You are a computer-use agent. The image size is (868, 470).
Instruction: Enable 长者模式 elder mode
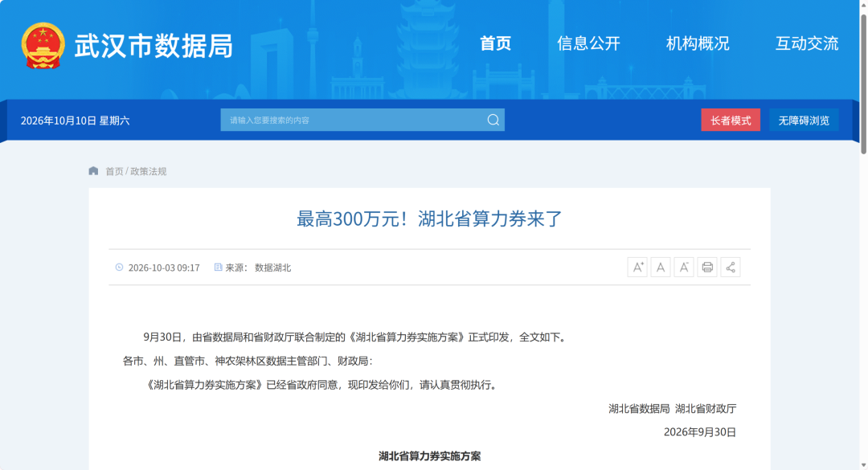(x=731, y=121)
